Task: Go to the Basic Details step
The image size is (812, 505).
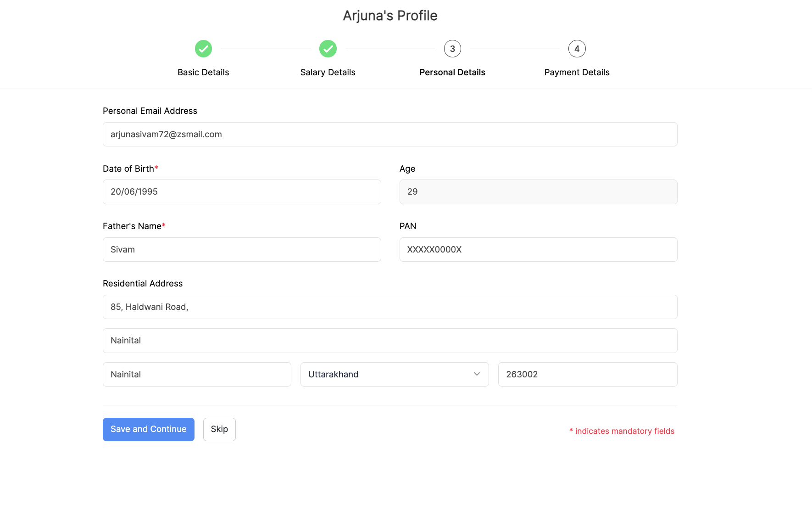Action: 203,72
